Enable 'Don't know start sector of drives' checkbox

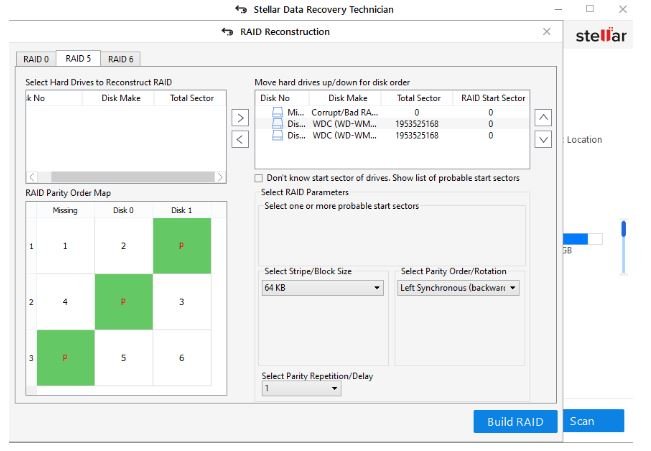click(259, 178)
